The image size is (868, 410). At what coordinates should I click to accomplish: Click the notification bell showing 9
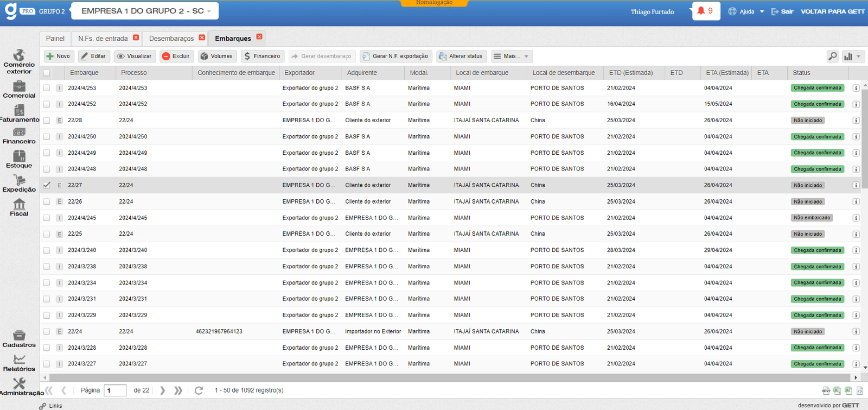pos(705,11)
